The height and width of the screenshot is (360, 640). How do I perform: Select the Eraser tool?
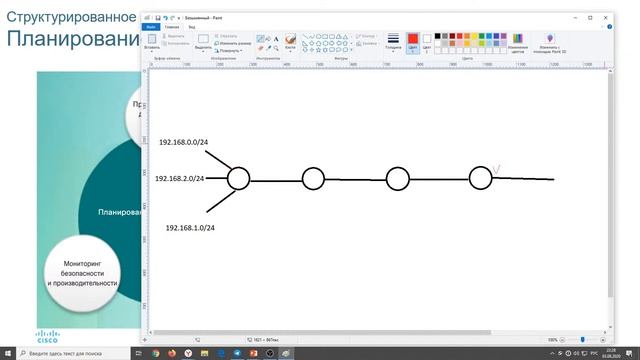pos(260,48)
